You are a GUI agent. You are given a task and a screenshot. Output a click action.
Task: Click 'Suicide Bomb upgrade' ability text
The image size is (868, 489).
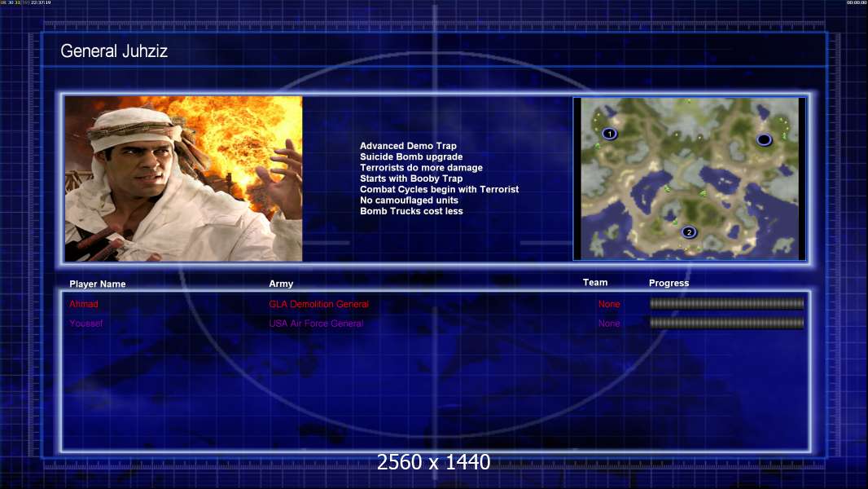coord(411,156)
